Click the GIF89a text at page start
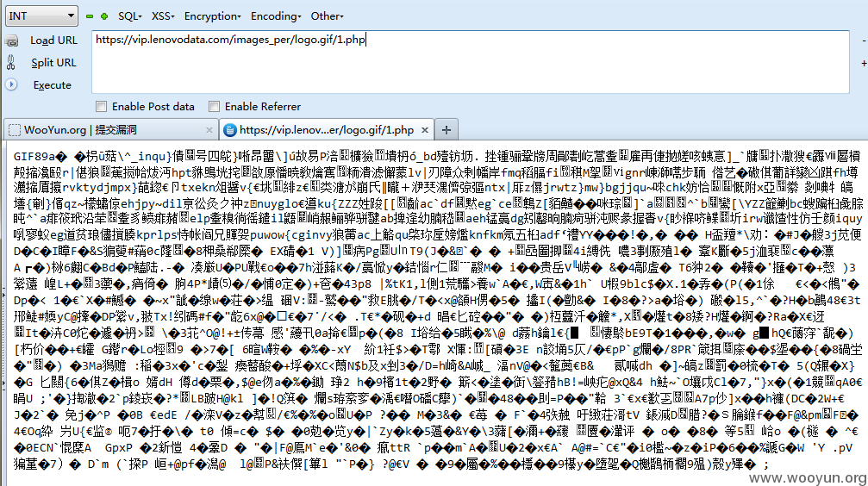The width and height of the screenshot is (868, 486). point(36,157)
